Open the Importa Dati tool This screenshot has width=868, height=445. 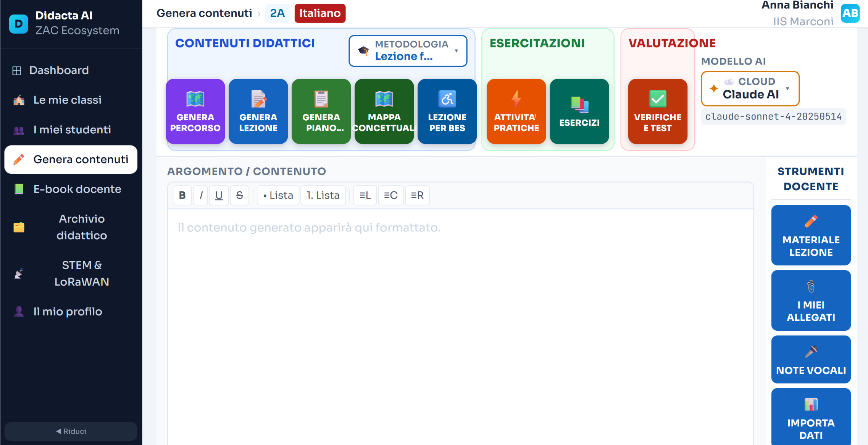(811, 417)
